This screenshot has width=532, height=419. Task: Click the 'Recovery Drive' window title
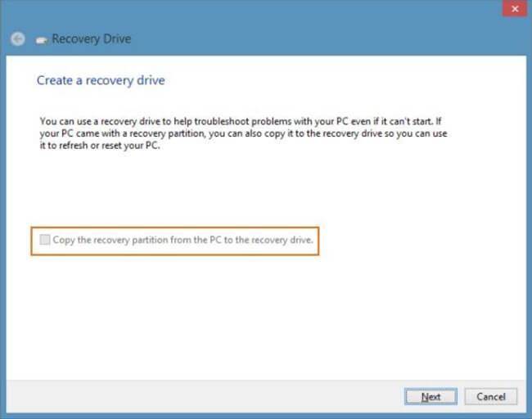[x=92, y=39]
